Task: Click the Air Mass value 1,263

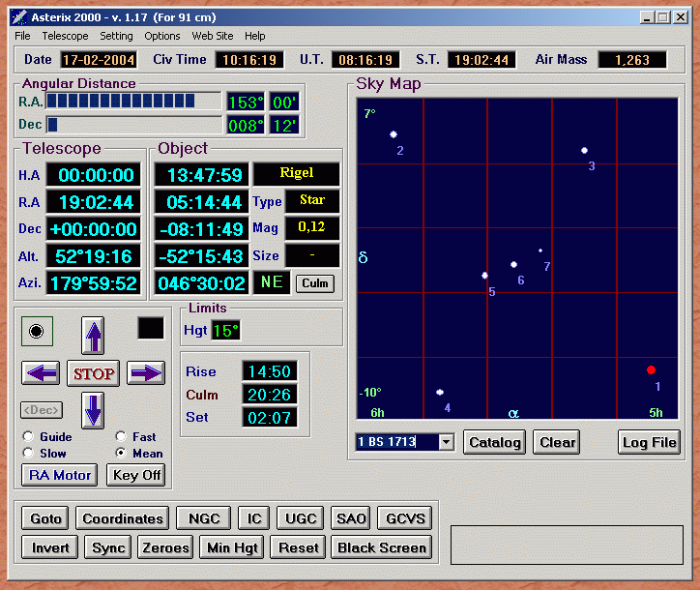Action: [632, 60]
